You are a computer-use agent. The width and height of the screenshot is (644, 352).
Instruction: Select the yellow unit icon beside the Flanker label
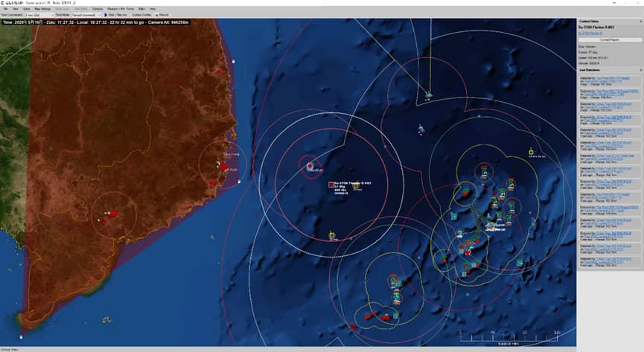point(356,185)
